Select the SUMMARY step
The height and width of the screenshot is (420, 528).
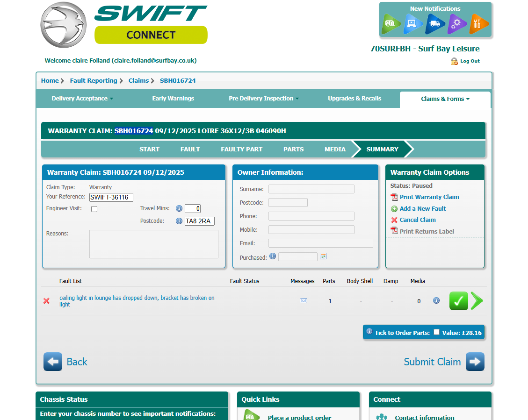click(382, 149)
